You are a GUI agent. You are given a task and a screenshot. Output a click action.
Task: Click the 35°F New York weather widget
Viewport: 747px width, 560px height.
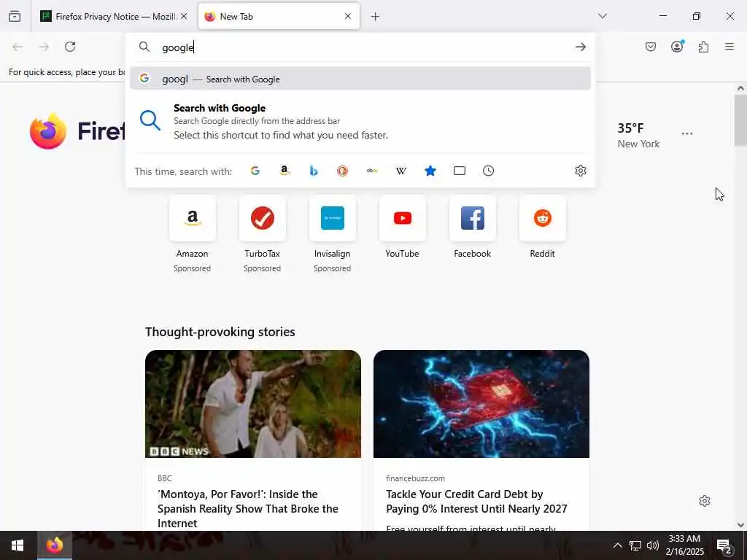coord(638,135)
